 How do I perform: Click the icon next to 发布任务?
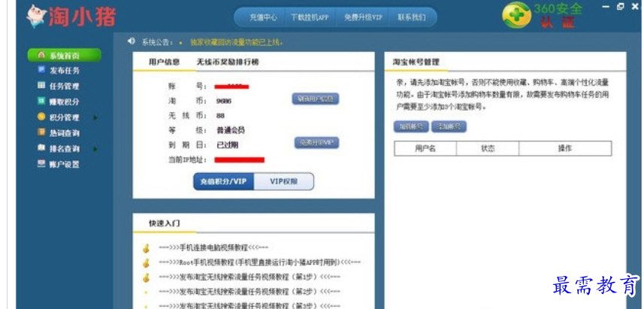41,70
